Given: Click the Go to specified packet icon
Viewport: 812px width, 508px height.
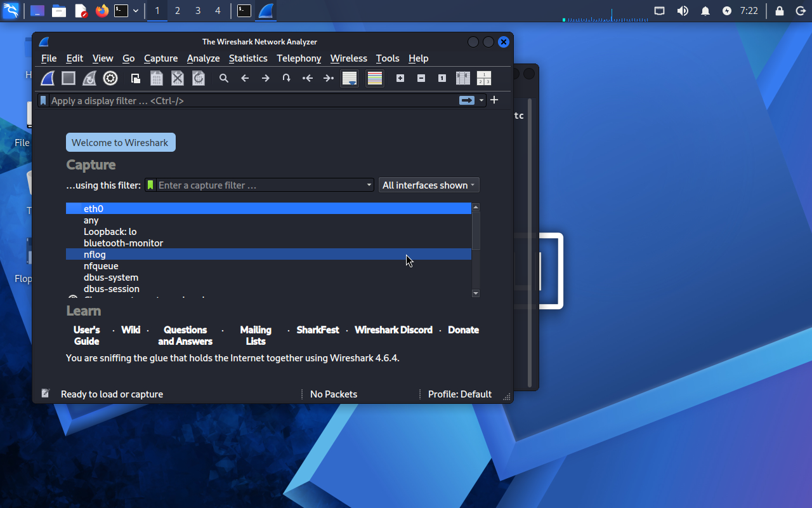Looking at the screenshot, I should click(x=287, y=78).
